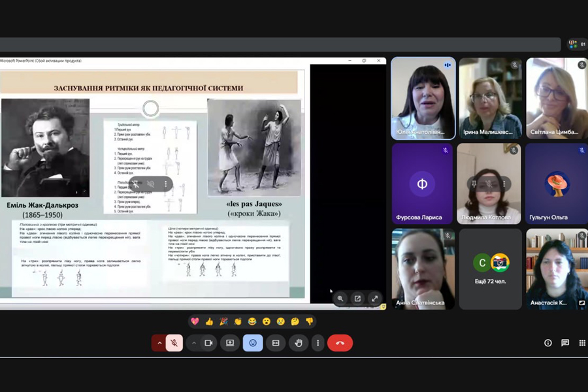Unmute the microphone
Viewport: 588px width, 392px height.
pos(174,343)
